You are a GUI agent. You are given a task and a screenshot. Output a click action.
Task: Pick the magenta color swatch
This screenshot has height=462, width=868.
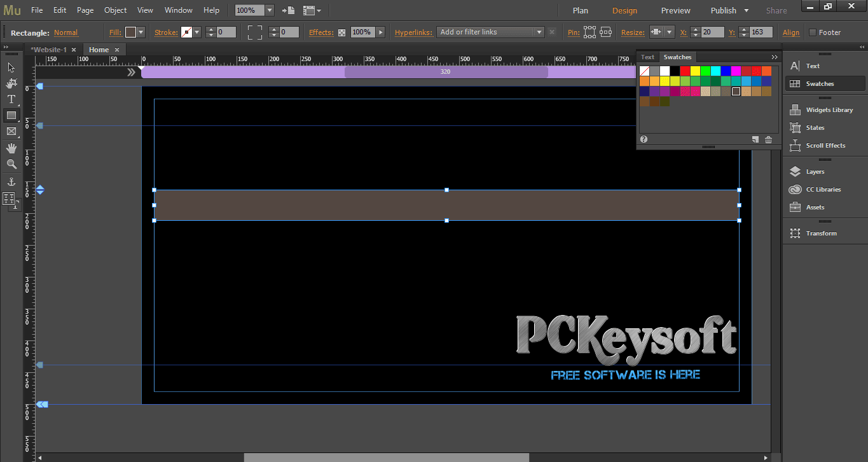click(736, 71)
